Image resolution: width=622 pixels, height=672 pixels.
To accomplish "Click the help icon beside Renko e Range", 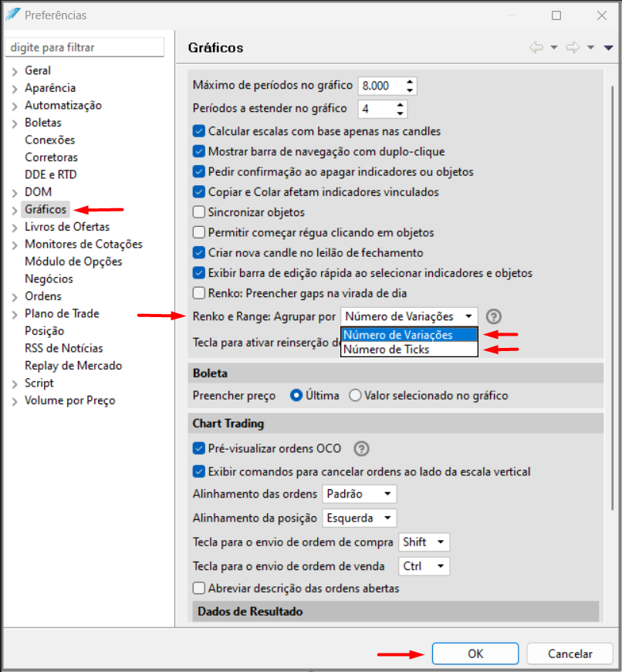I will [x=493, y=316].
